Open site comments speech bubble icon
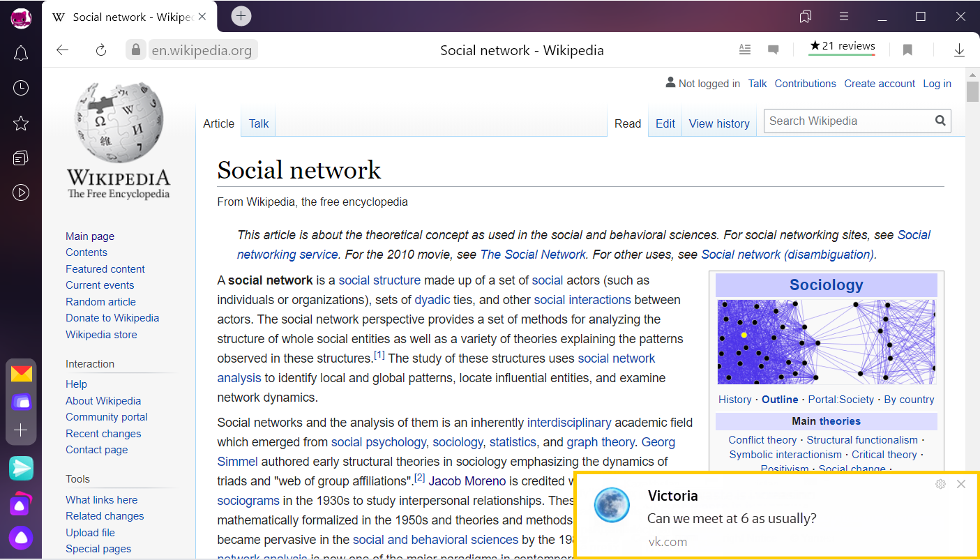This screenshot has width=980, height=560. click(x=773, y=50)
